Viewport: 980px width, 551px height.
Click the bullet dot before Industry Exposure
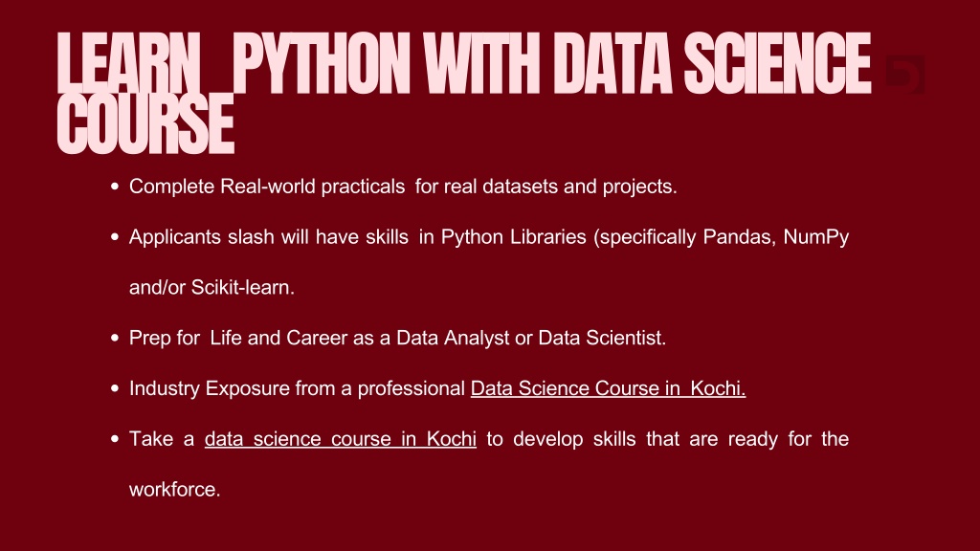115,389
